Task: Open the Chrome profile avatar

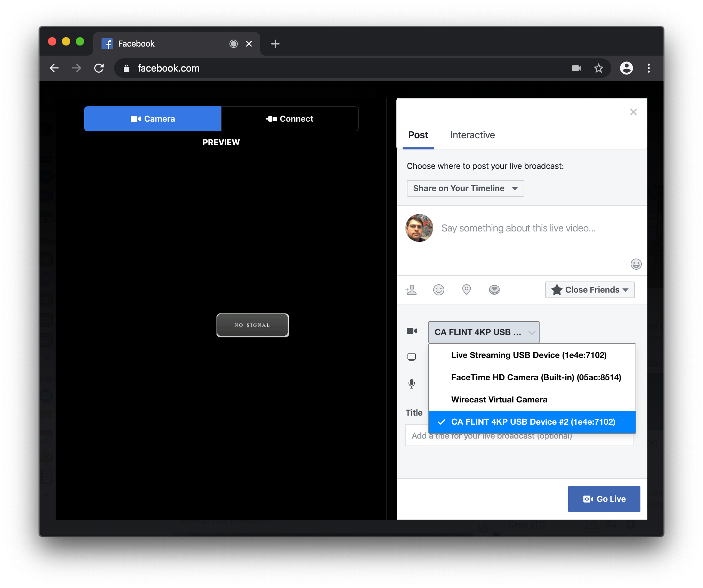Action: [x=626, y=68]
